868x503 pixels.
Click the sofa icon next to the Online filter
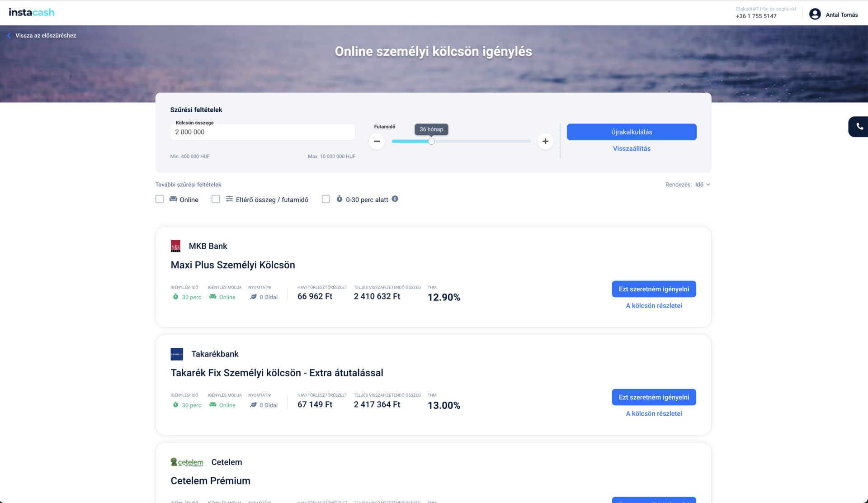(x=173, y=199)
